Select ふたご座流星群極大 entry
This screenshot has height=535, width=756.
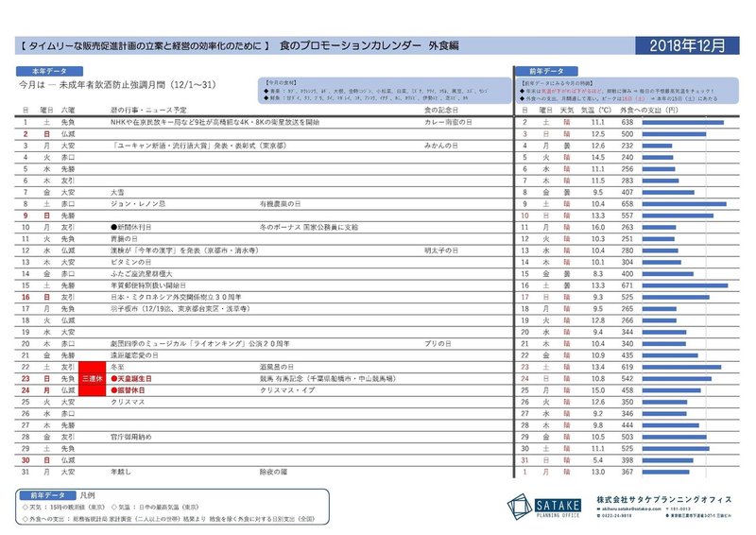[141, 273]
